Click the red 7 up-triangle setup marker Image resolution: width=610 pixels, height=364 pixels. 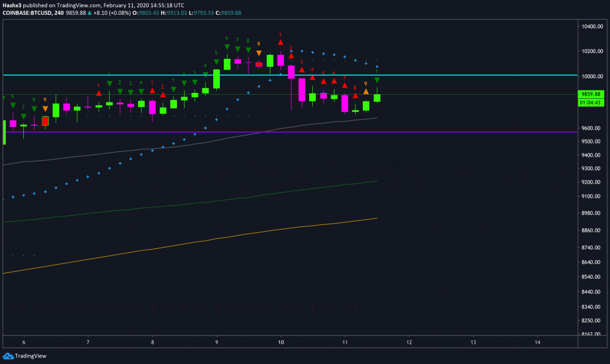pos(345,85)
